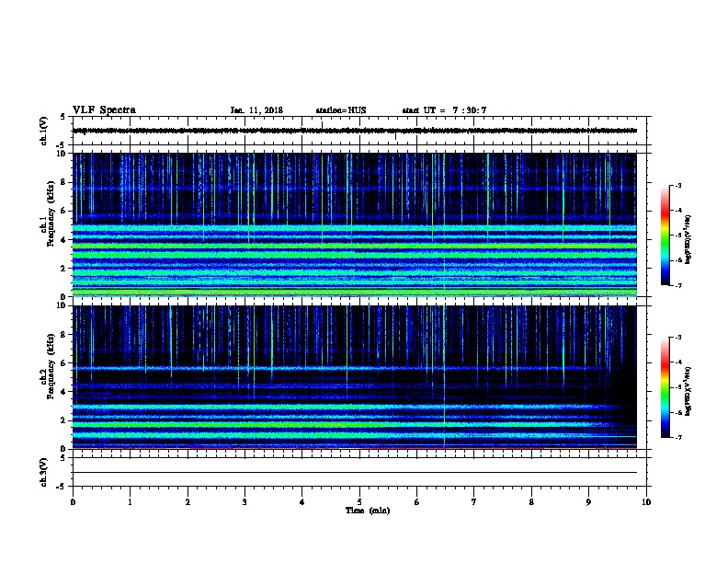Viewport: 728px width, 563px height.
Task: Click the "-3" label atop ch.2 colorbar
Action: tap(678, 338)
